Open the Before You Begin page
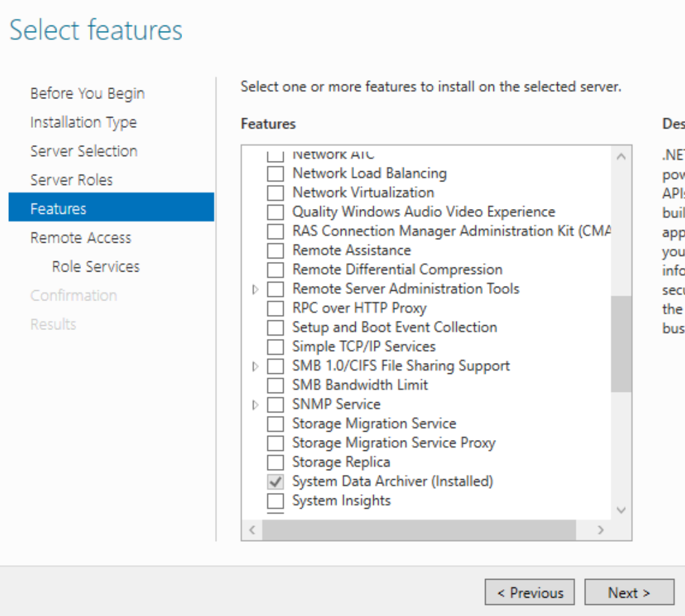The height and width of the screenshot is (616, 685). point(87,93)
